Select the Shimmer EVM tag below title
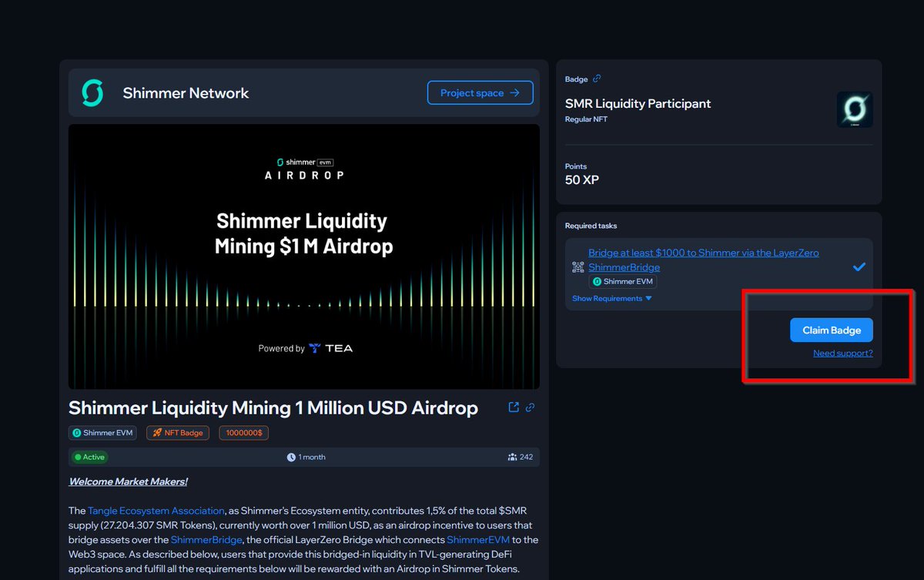This screenshot has height=580, width=924. tap(102, 433)
